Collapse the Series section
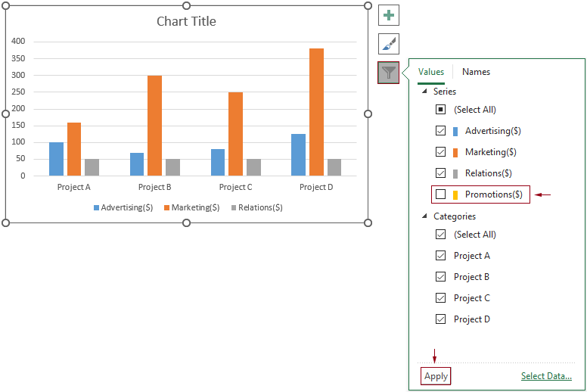This screenshot has width=587, height=392. point(424,92)
